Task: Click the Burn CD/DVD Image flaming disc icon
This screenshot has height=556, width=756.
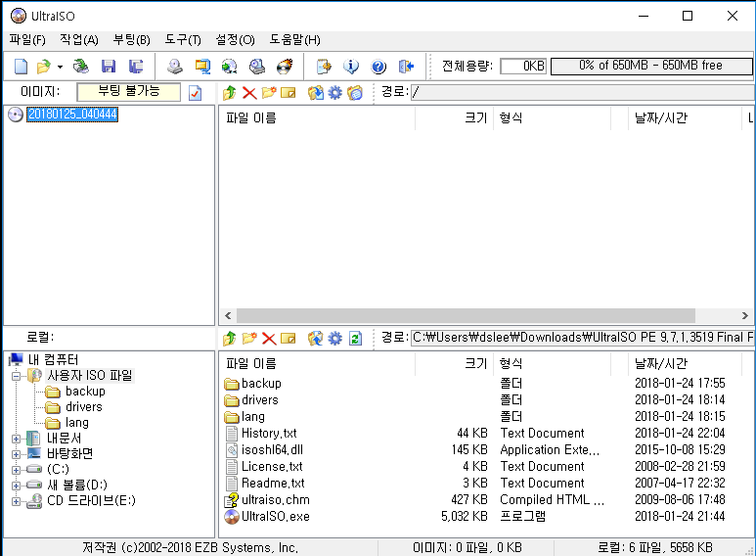Action: (x=285, y=67)
